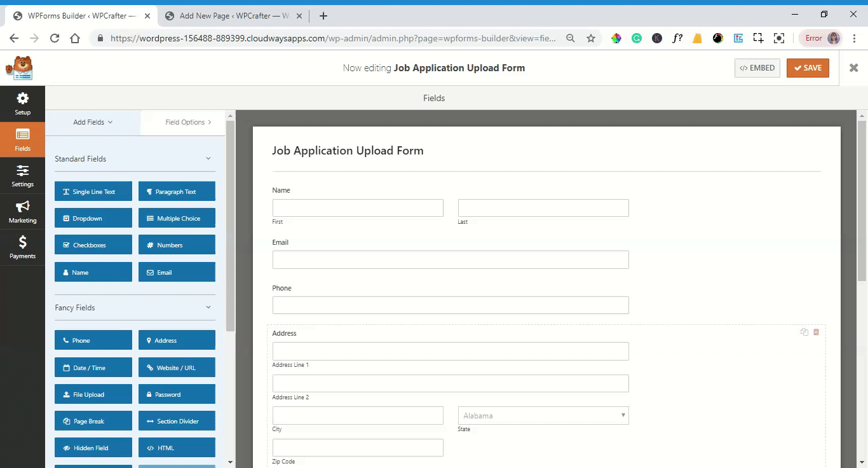The height and width of the screenshot is (468, 868).
Task: Go back in browser
Action: (x=14, y=38)
